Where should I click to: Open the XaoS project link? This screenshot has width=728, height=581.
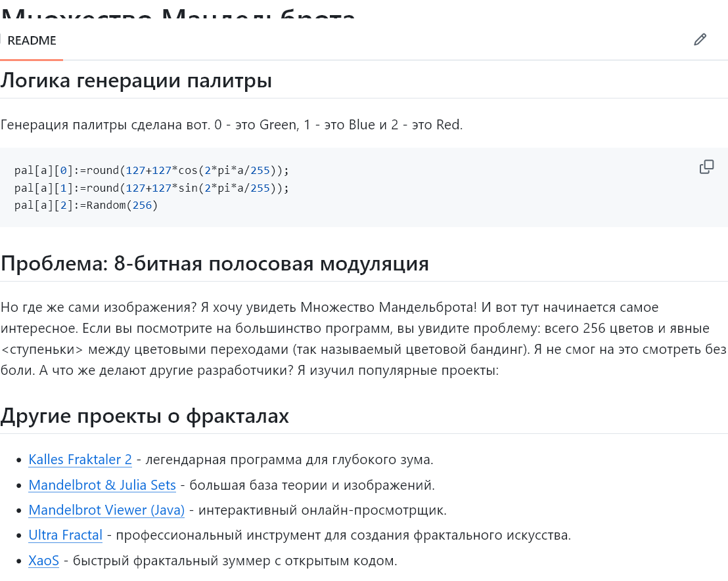click(43, 561)
